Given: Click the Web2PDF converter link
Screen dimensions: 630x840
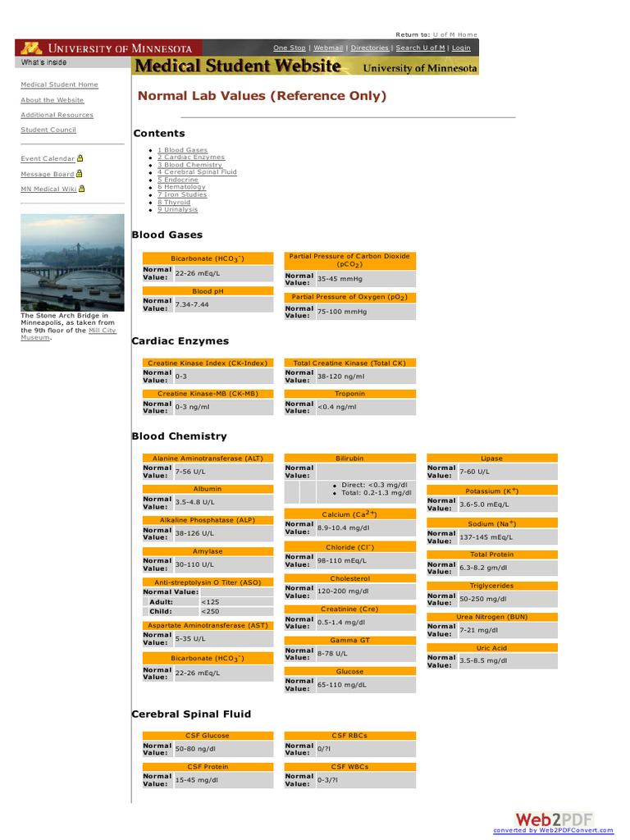Looking at the screenshot, I should click(x=554, y=830).
